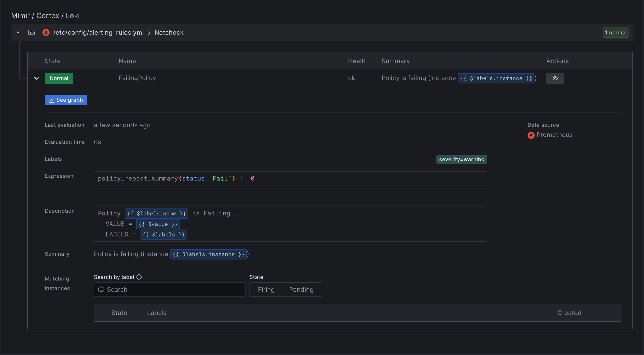Viewport: 644px width, 355px height.
Task: Click the 1 normal badge
Action: (x=616, y=32)
